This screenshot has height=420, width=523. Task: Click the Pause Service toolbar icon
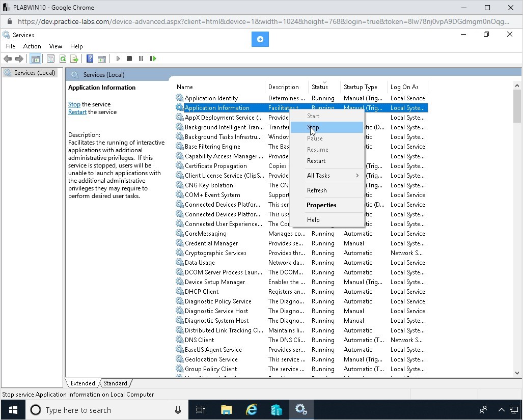point(141,59)
